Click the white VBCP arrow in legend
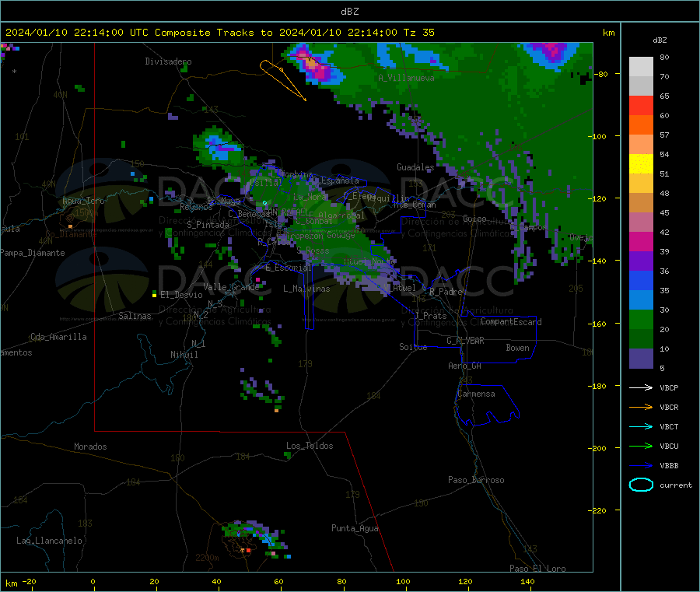 [641, 387]
